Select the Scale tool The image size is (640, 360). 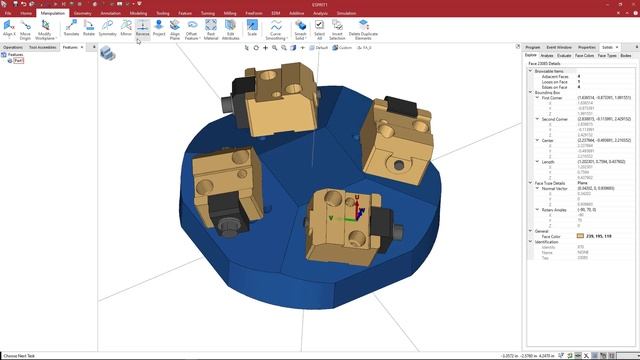[x=252, y=29]
